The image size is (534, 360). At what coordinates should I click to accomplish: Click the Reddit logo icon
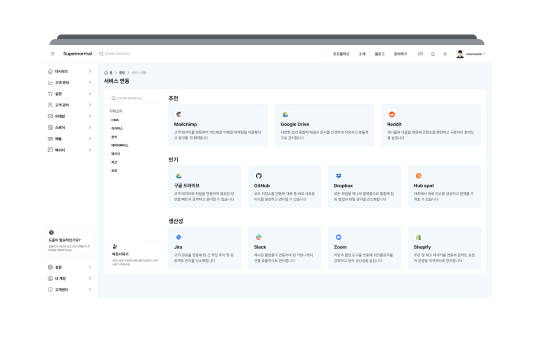(x=392, y=114)
